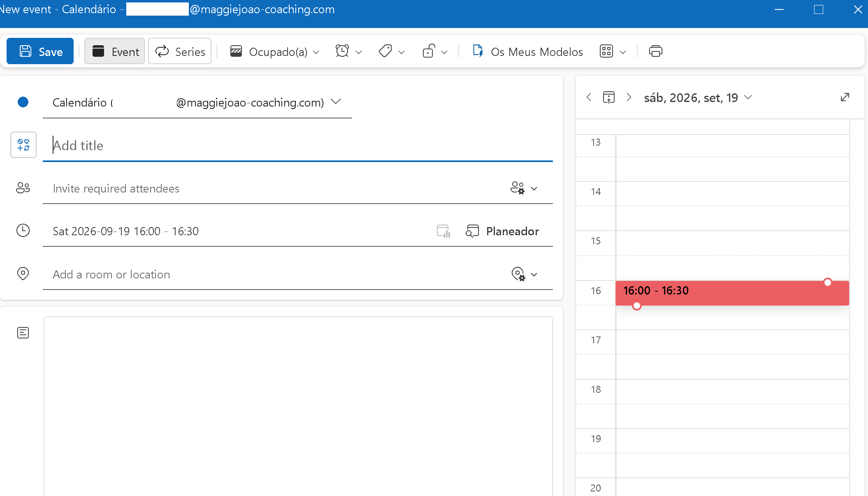The height and width of the screenshot is (496, 868).
Task: Click the apps grid icon
Action: point(606,51)
